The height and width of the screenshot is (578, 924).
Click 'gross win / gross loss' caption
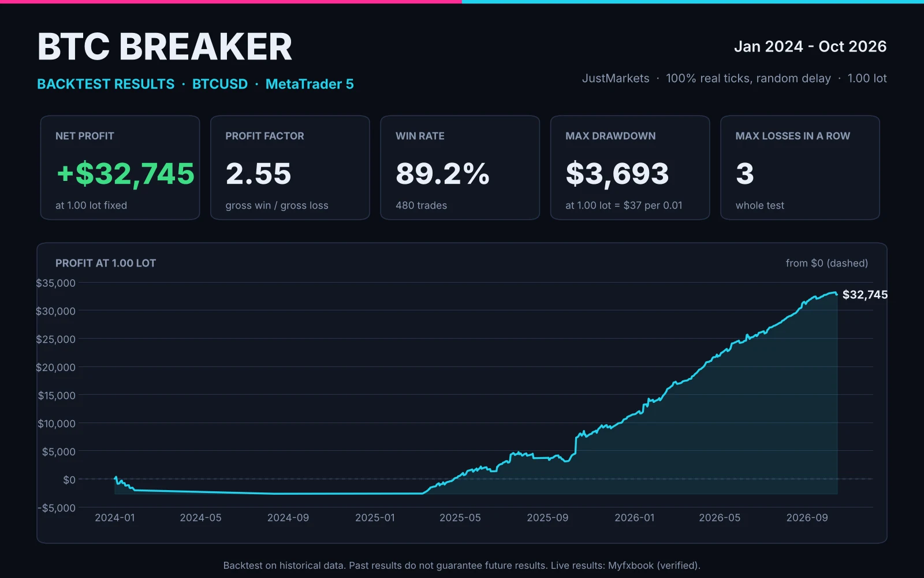(x=277, y=206)
